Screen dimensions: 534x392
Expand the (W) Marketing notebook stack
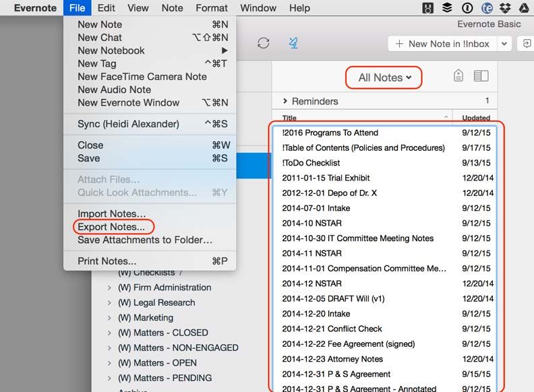coord(109,318)
